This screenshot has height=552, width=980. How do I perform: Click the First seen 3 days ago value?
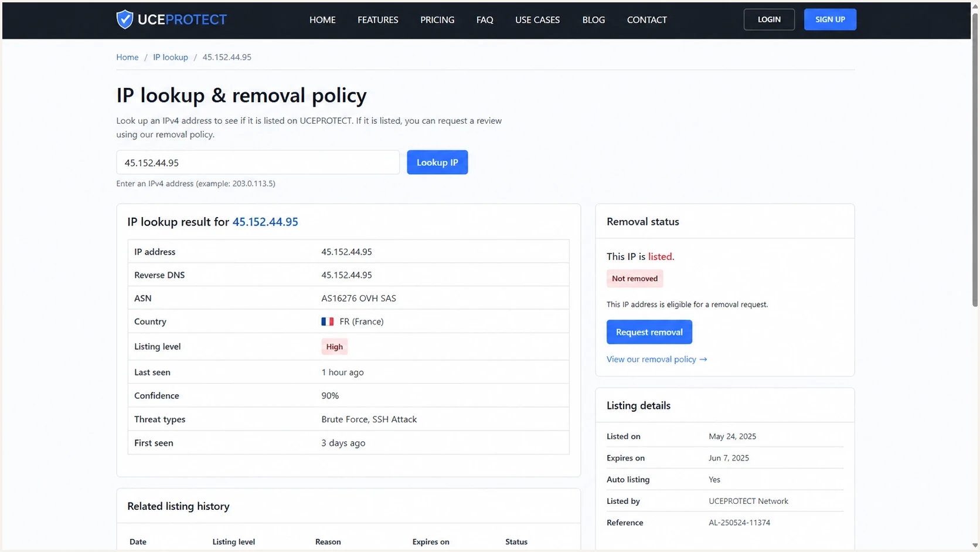343,443
